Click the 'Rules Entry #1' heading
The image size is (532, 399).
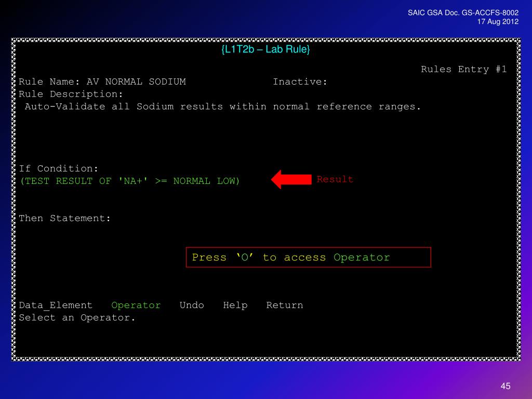click(464, 69)
